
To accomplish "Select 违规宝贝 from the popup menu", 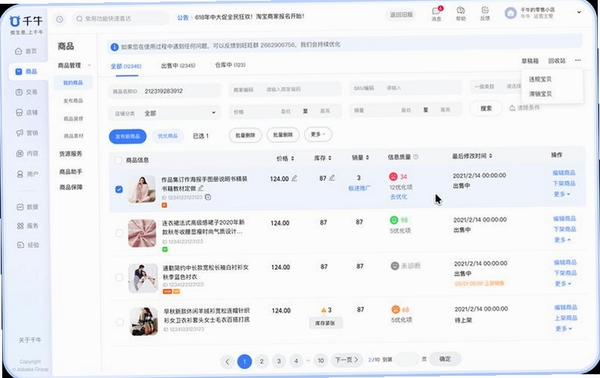I will tap(540, 79).
